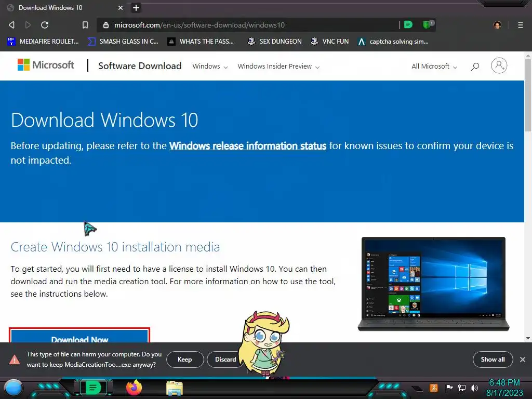The width and height of the screenshot is (532, 399).
Task: Click the page scroll down arrow
Action: click(x=528, y=338)
